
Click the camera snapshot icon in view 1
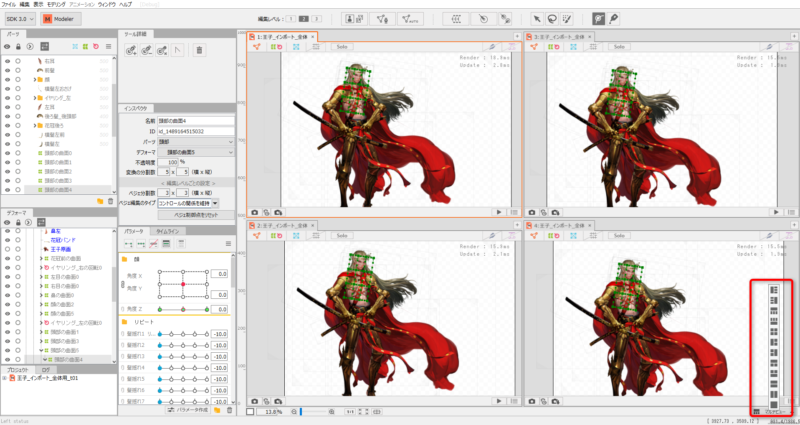click(254, 212)
